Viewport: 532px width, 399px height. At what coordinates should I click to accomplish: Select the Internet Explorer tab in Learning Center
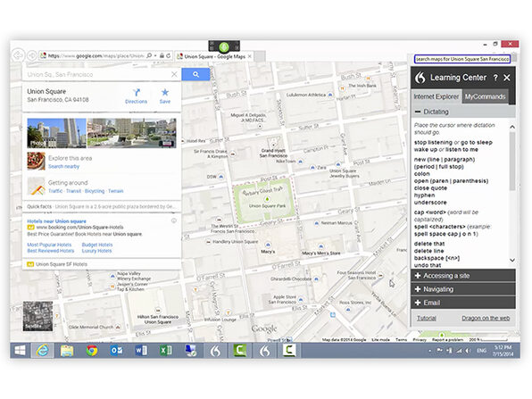[436, 96]
